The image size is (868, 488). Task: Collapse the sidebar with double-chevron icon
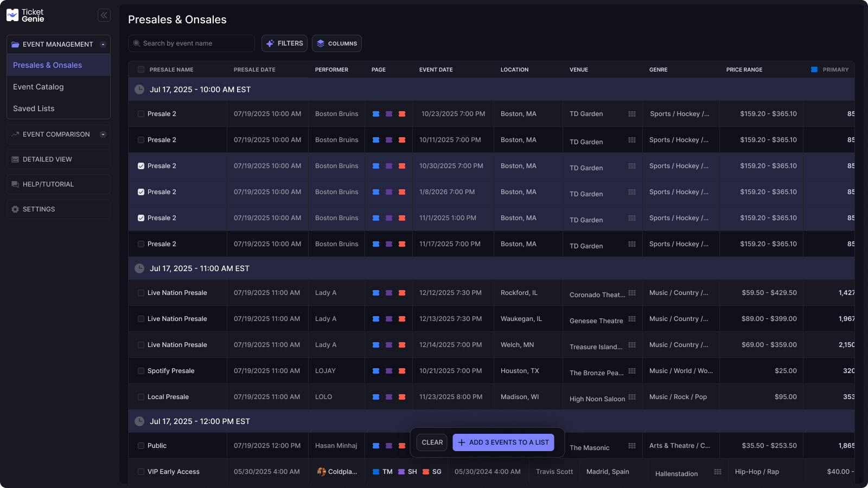104,15
